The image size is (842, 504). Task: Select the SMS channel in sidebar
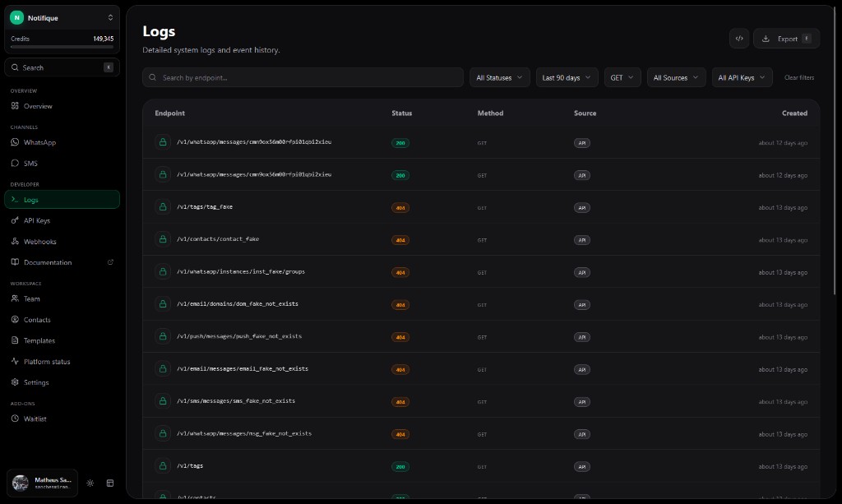pos(31,163)
